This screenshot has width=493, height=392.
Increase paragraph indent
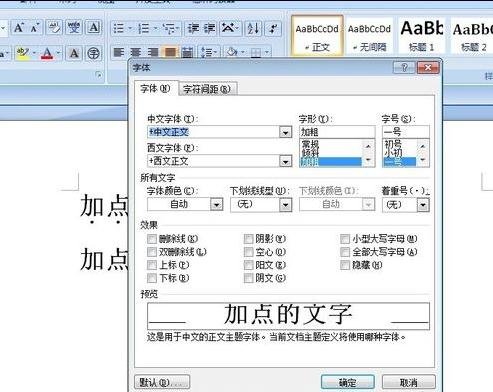click(x=210, y=29)
